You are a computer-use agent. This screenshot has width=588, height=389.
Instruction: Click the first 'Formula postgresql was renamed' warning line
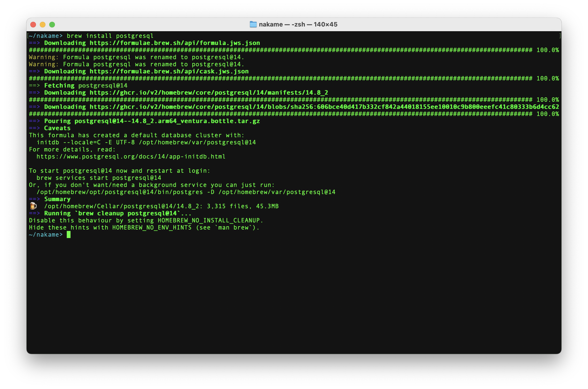pos(137,57)
